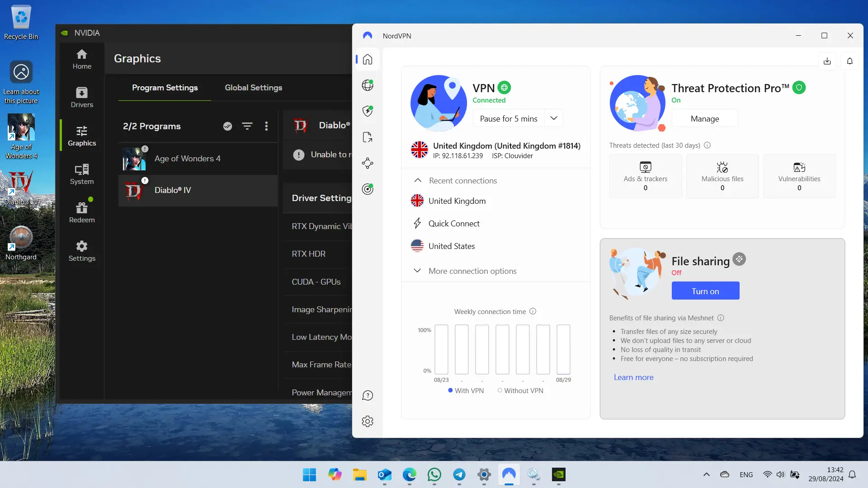Click info icon next to Benefits of file sharing

pyautogui.click(x=721, y=318)
